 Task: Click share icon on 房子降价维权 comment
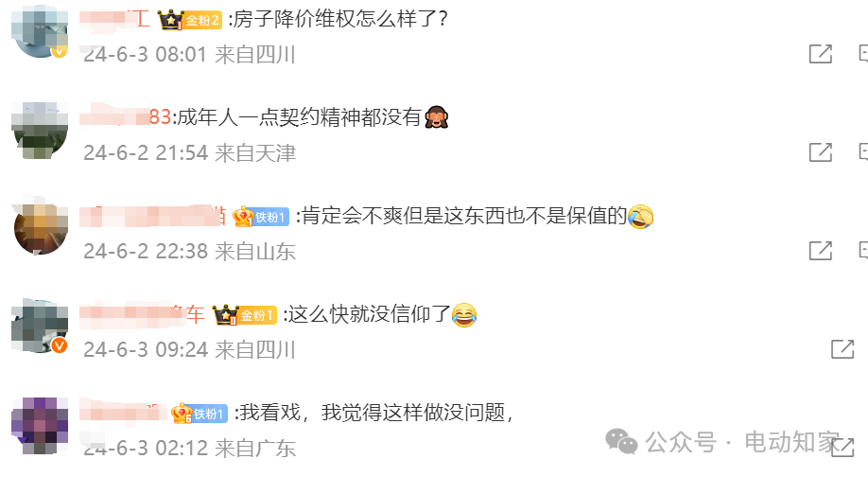(x=821, y=54)
